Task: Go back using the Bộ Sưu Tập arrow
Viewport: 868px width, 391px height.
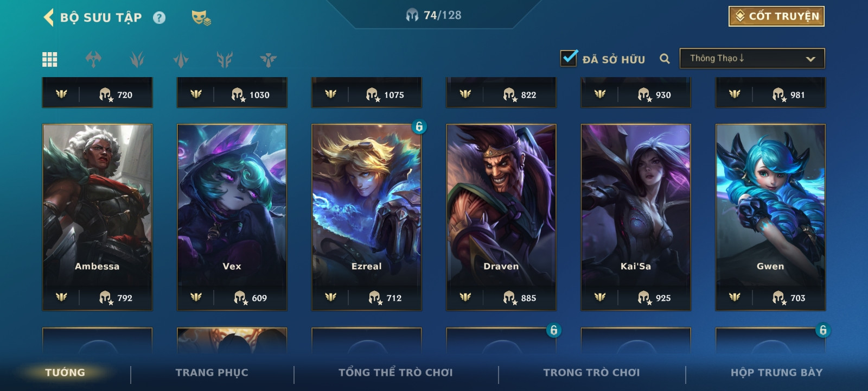Action: (x=49, y=17)
